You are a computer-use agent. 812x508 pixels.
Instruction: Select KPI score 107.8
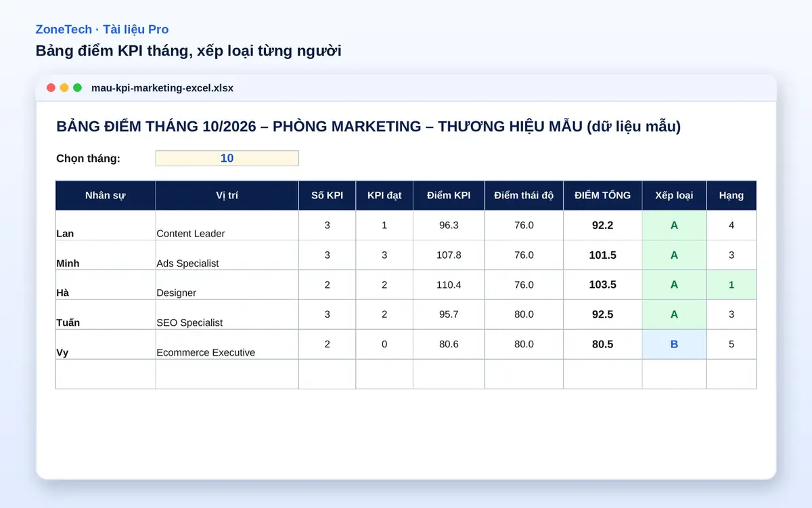(x=449, y=255)
